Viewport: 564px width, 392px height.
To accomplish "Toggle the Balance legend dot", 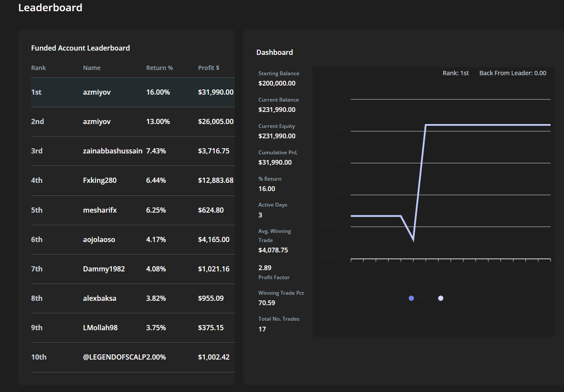I will 411,298.
